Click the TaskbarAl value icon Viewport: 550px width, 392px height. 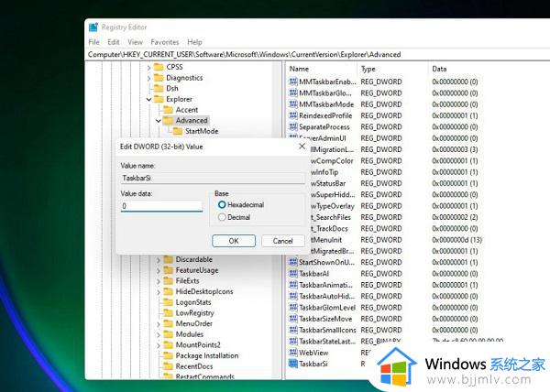(x=293, y=273)
